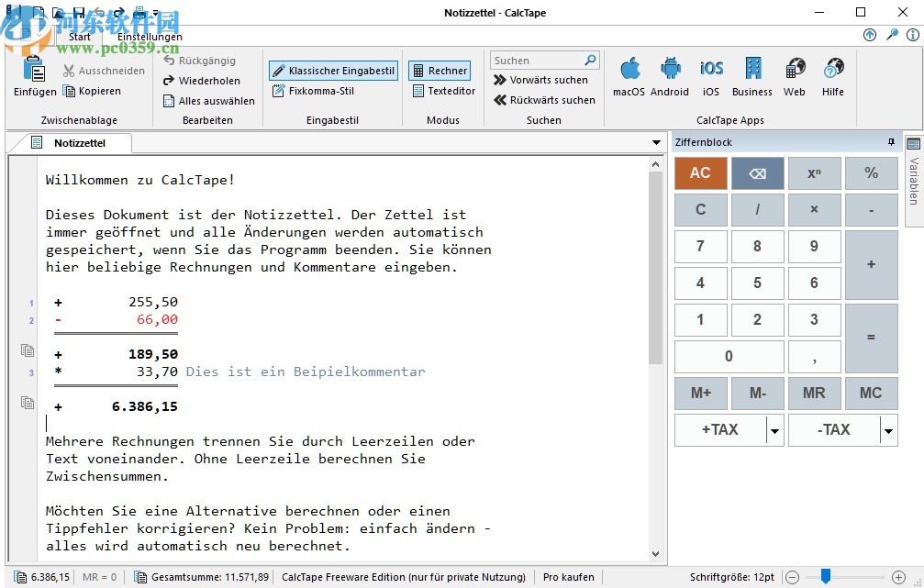Expand the +TAX dropdown arrow

pos(775,431)
